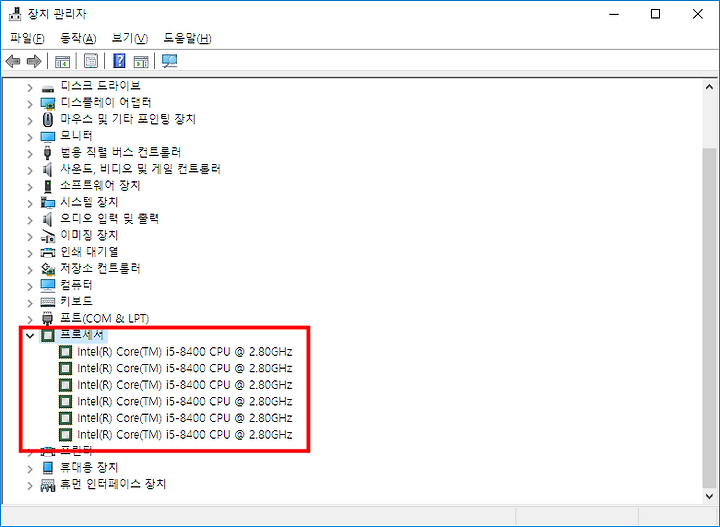Click the monitor icon beside 모니터

48,136
